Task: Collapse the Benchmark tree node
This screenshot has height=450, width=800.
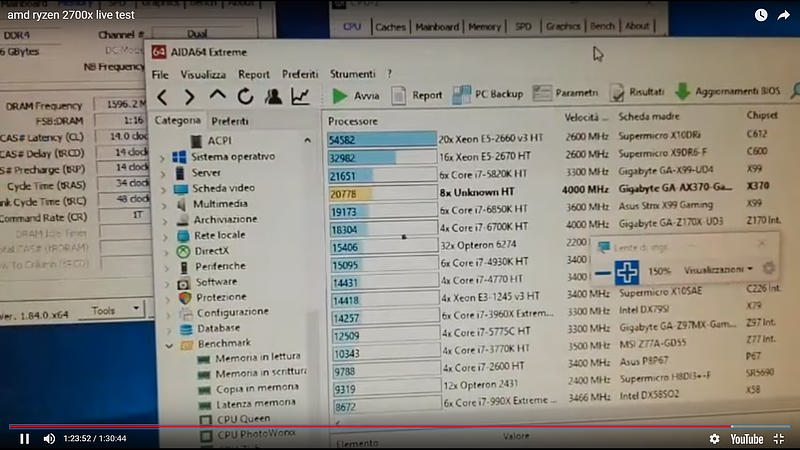Action: pyautogui.click(x=169, y=345)
